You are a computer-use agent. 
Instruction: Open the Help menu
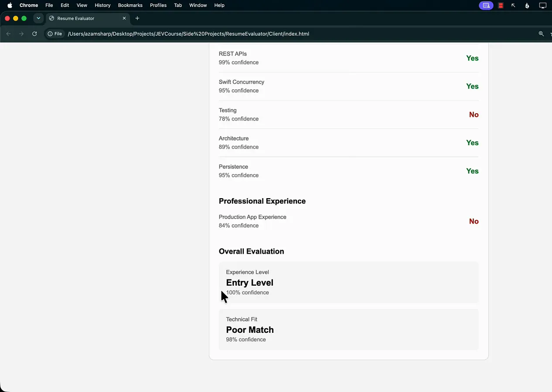coord(219,5)
